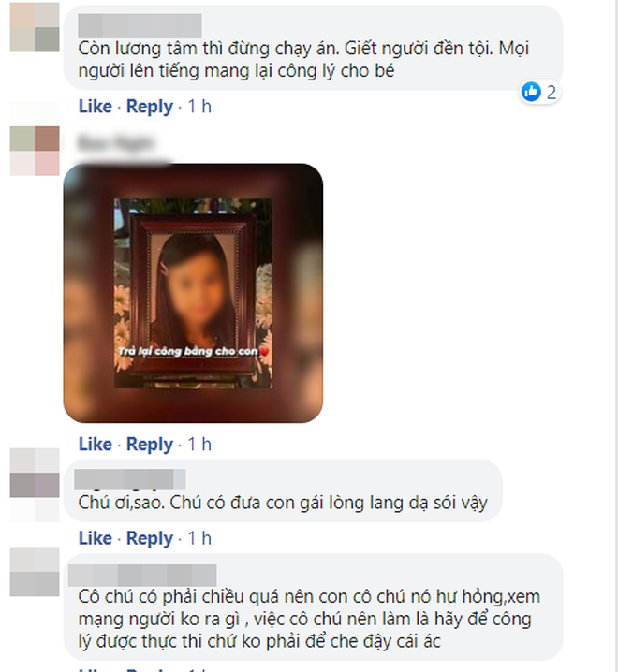Open the photo commenter's blurred name

pyautogui.click(x=115, y=143)
